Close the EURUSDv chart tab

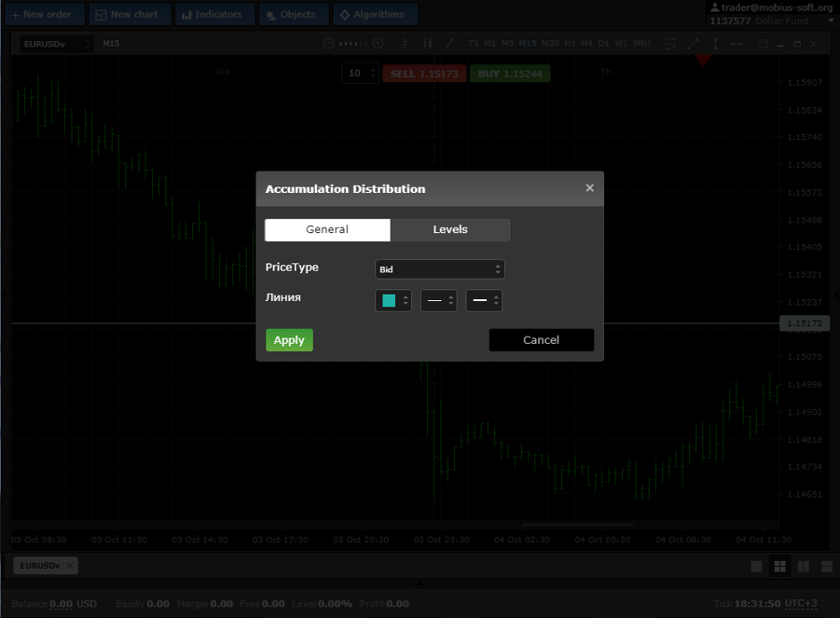(x=71, y=565)
